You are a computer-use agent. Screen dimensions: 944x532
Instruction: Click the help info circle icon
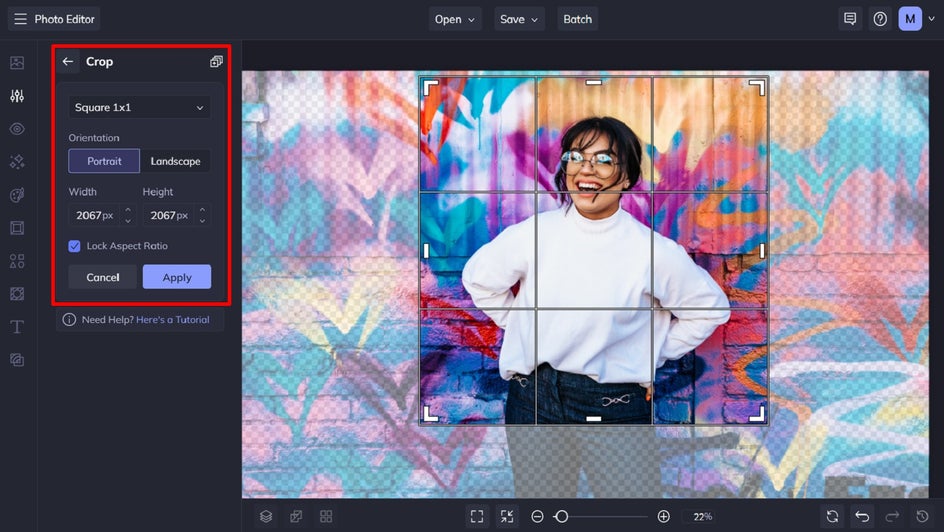[69, 320]
